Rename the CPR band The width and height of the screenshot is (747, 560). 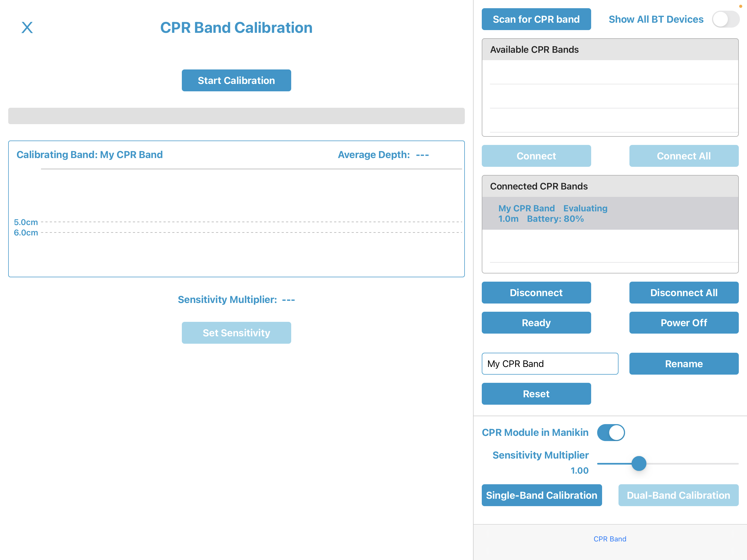tap(684, 364)
